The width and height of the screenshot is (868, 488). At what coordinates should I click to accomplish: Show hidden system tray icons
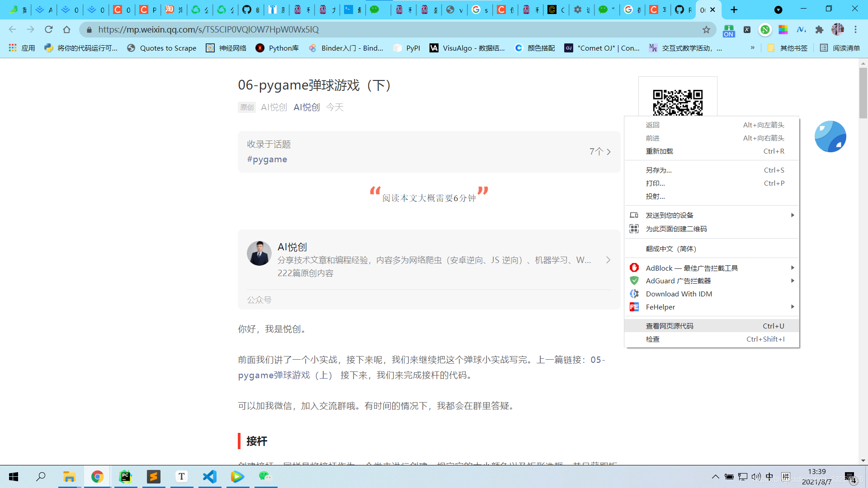point(715,477)
